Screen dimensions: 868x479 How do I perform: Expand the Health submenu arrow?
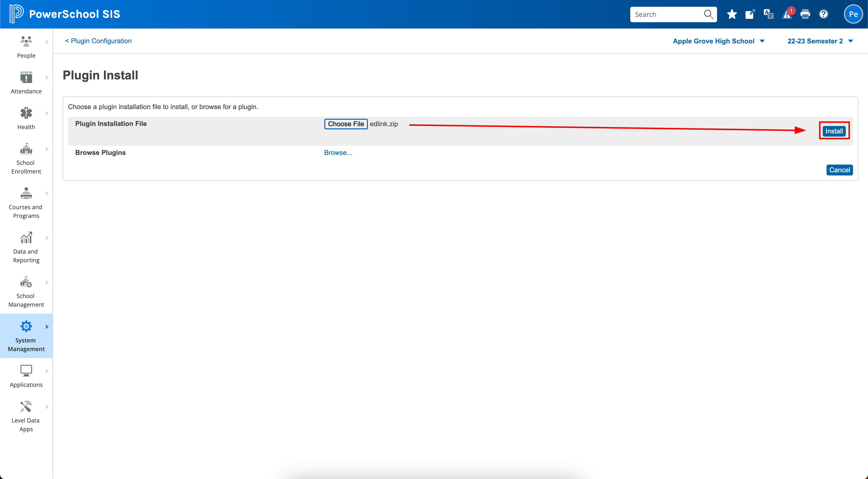point(47,113)
